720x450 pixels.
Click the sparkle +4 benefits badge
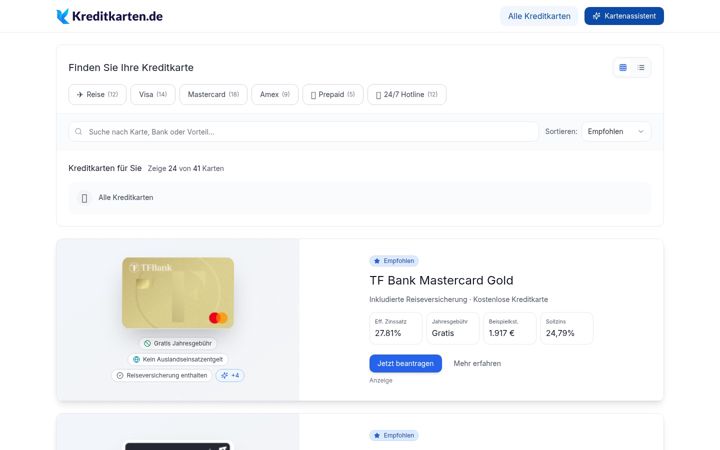point(230,376)
